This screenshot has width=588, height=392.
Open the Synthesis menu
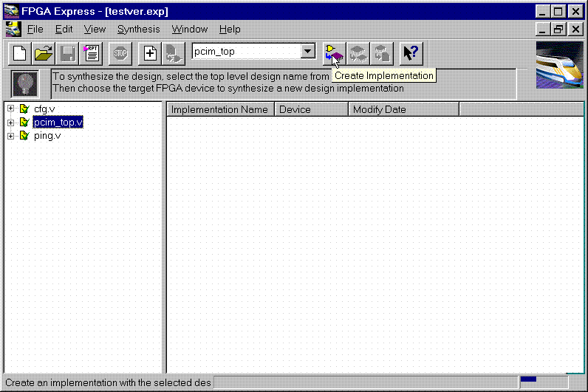tap(139, 30)
